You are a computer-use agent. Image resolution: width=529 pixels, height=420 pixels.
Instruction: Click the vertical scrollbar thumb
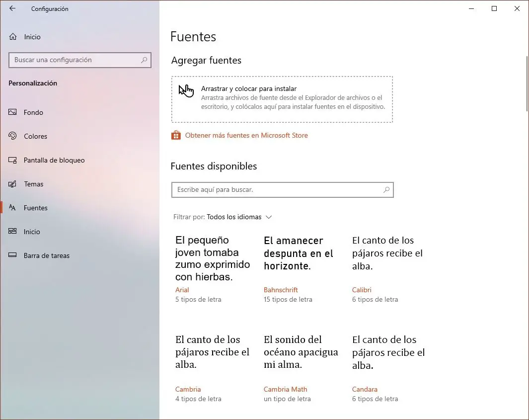click(x=527, y=84)
